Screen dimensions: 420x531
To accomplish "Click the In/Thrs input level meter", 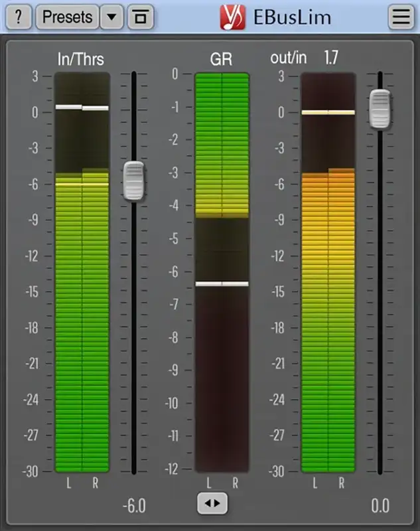I will coord(82,272).
